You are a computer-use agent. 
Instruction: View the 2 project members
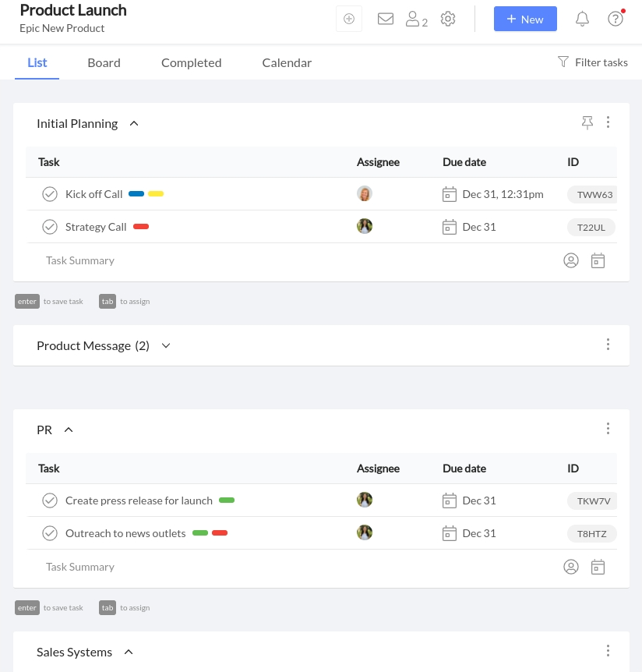point(414,19)
